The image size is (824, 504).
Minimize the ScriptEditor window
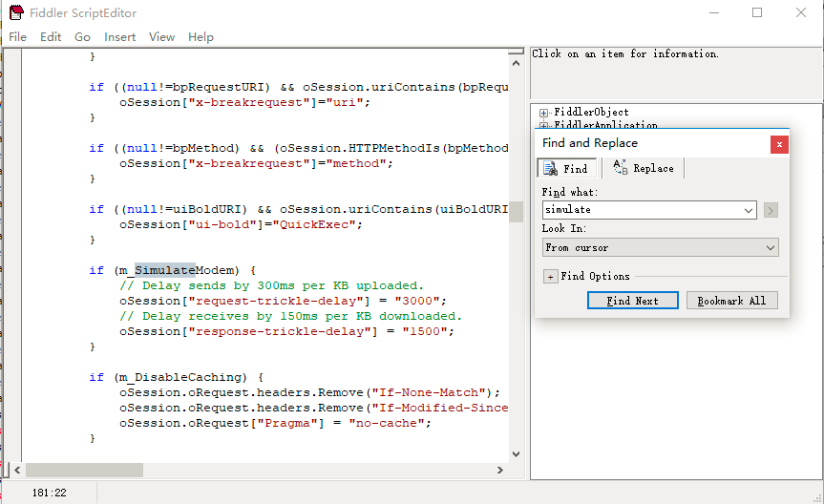pos(714,12)
